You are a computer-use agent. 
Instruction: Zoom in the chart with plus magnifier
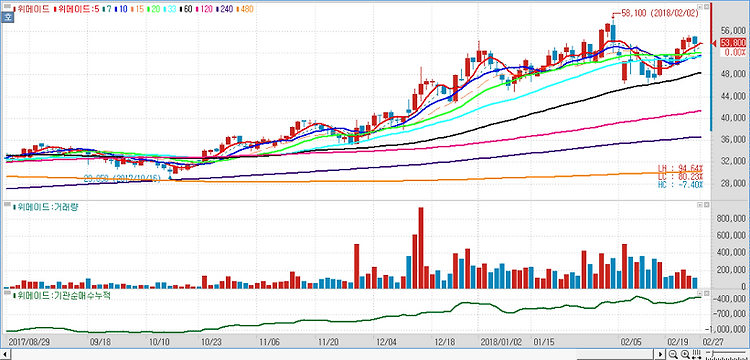pyautogui.click(x=685, y=354)
